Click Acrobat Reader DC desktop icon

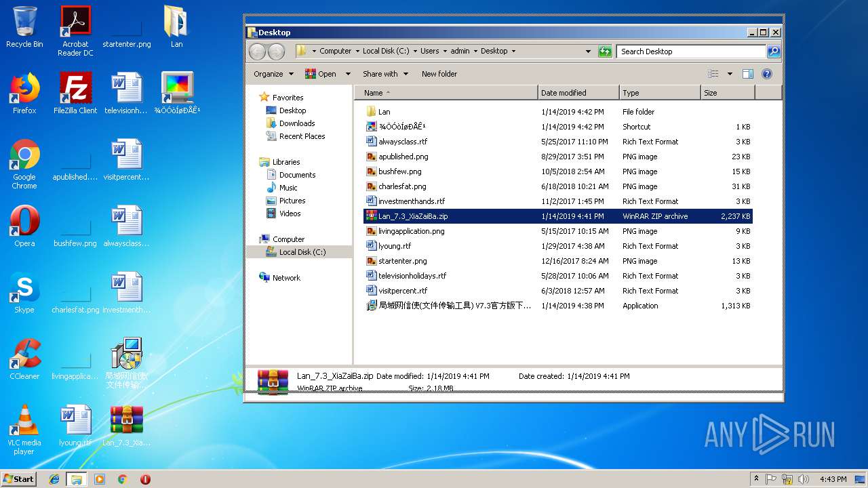[75, 31]
